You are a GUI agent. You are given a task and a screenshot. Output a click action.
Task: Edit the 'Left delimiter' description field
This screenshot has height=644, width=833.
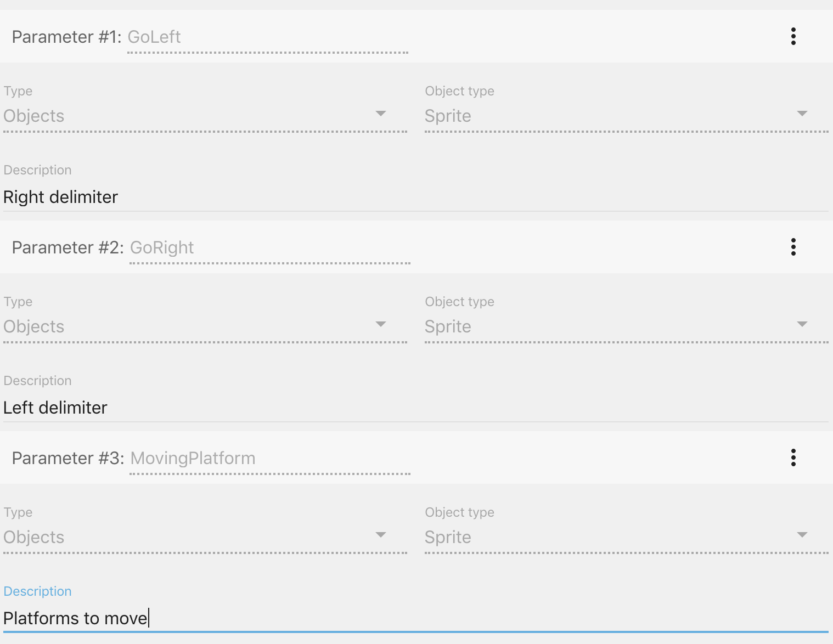[x=415, y=408]
